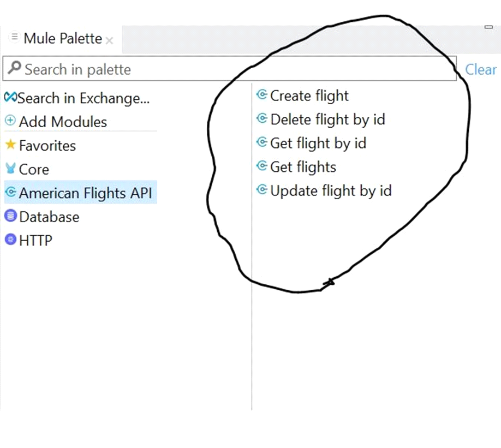The image size is (501, 448).
Task: Click the Core module mule icon
Action: click(x=10, y=168)
